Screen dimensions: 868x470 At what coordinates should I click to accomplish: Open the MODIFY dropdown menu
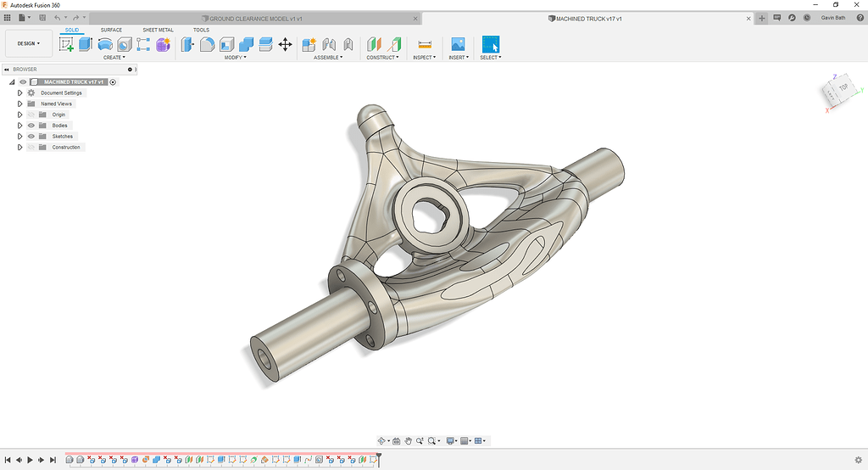[x=236, y=58]
